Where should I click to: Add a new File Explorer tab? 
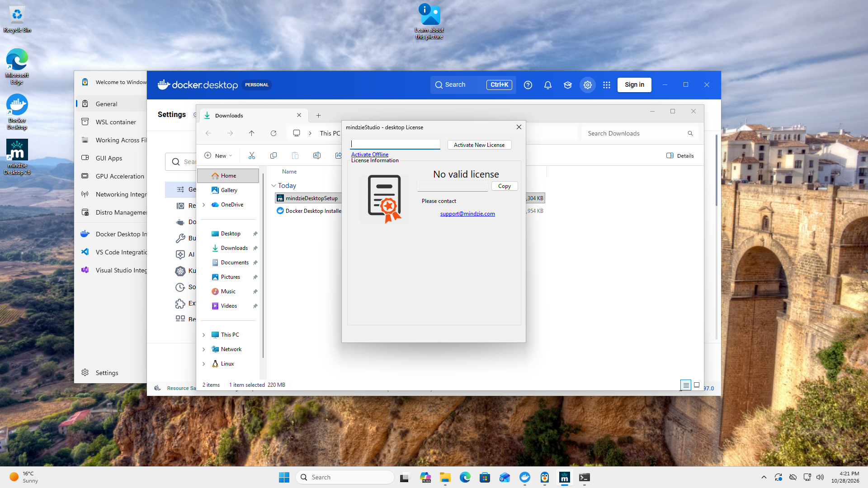(x=318, y=116)
